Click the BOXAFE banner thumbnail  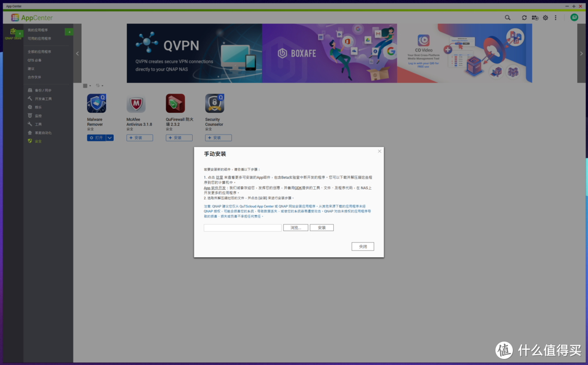[329, 53]
